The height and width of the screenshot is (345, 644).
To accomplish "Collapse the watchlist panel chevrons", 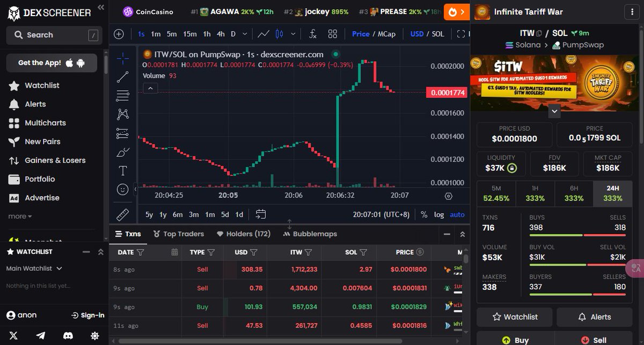I will [100, 251].
